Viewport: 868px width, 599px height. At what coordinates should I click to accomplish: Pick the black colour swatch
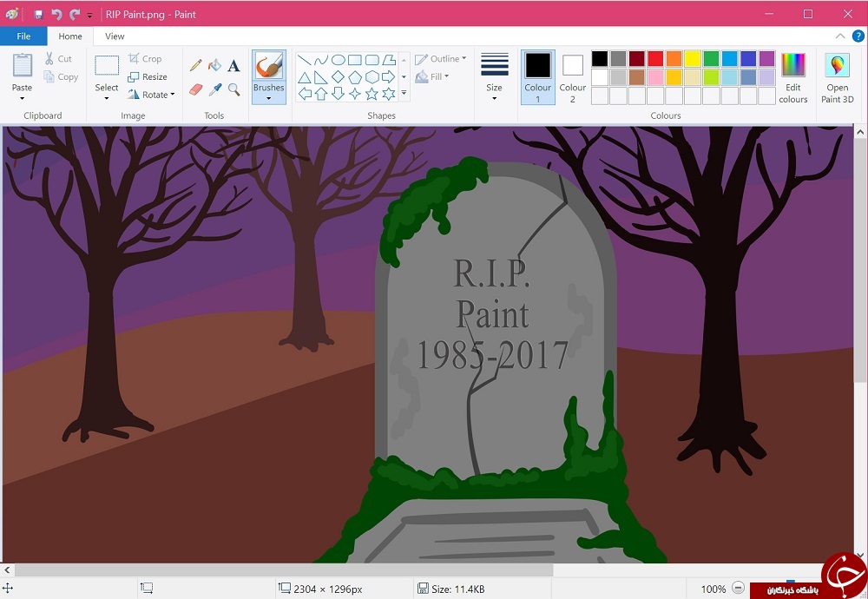600,59
